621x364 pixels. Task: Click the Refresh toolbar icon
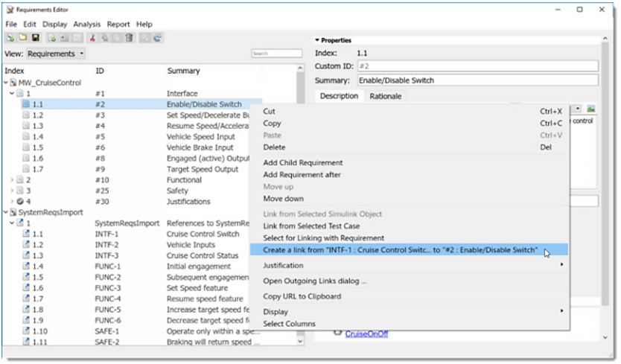tap(158, 38)
